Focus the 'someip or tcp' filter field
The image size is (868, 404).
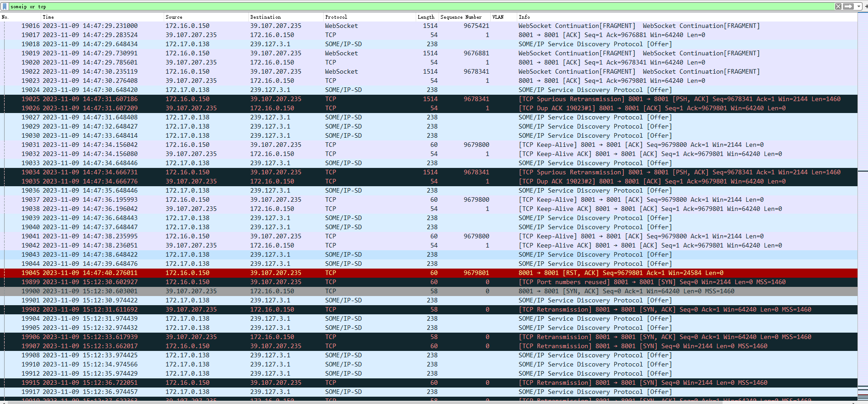tap(421, 6)
